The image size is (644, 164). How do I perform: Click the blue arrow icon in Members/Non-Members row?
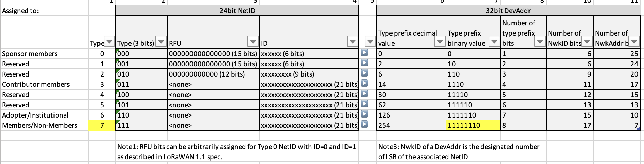point(364,125)
